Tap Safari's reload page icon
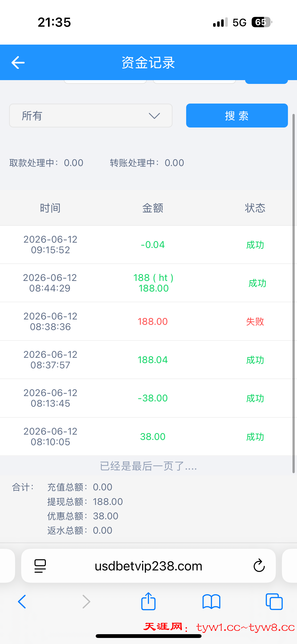 pos(259,566)
